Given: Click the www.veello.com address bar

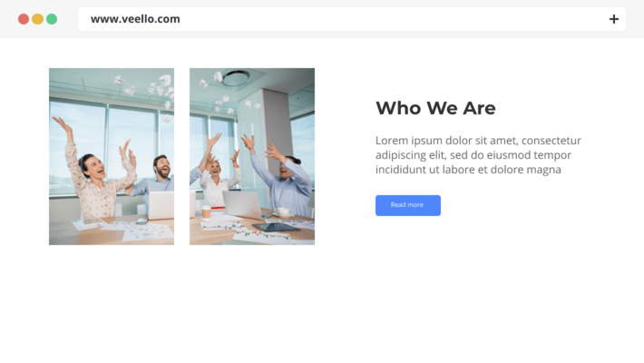Looking at the screenshot, I should coord(352,19).
